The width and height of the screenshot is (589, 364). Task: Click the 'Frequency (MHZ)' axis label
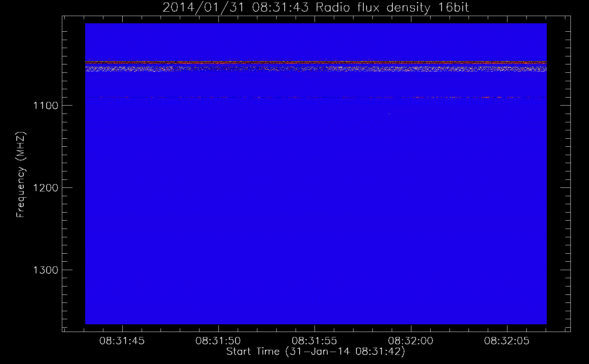[21, 175]
